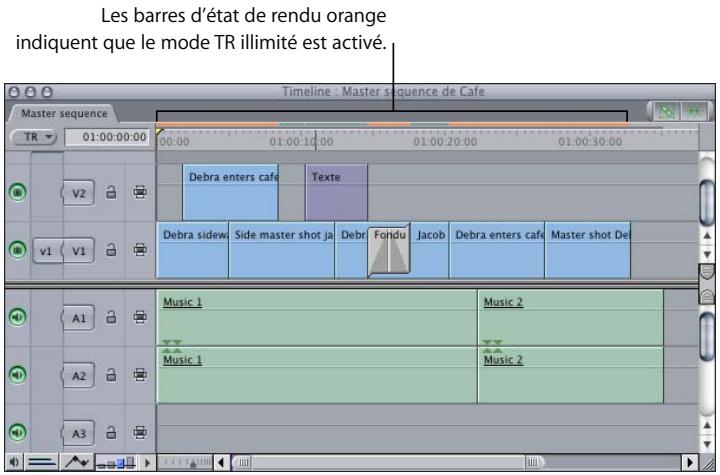Viewport: 720px width, 475px height.
Task: Lock the A3 track
Action: pyautogui.click(x=111, y=433)
